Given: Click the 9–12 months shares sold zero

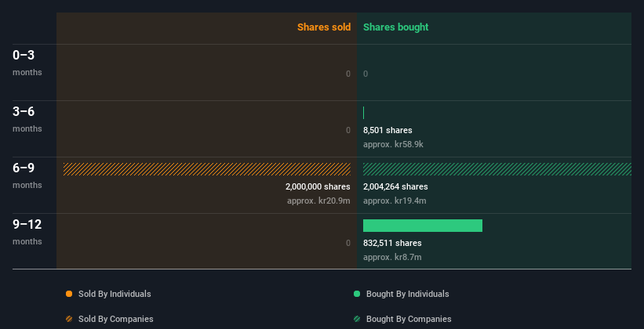Looking at the screenshot, I should [348, 243].
